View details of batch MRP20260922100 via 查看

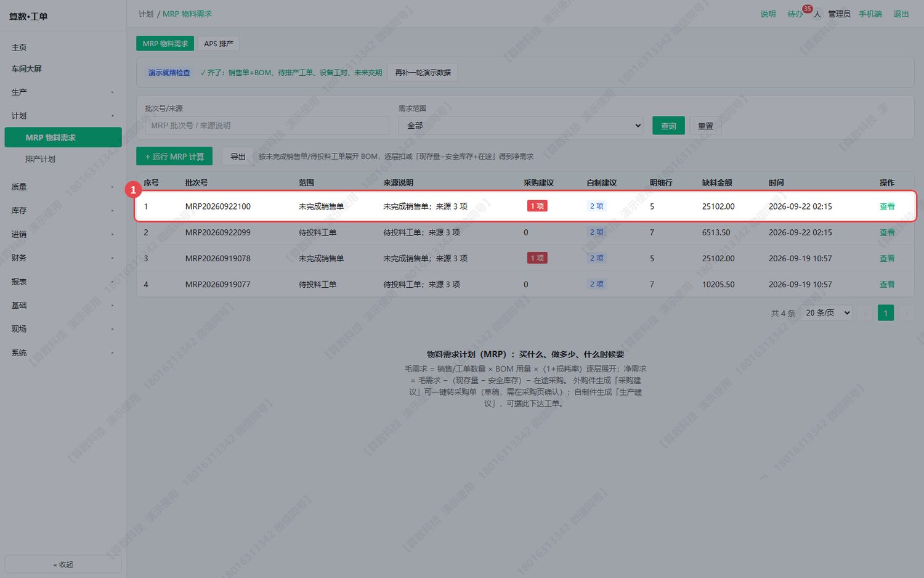[x=887, y=206]
